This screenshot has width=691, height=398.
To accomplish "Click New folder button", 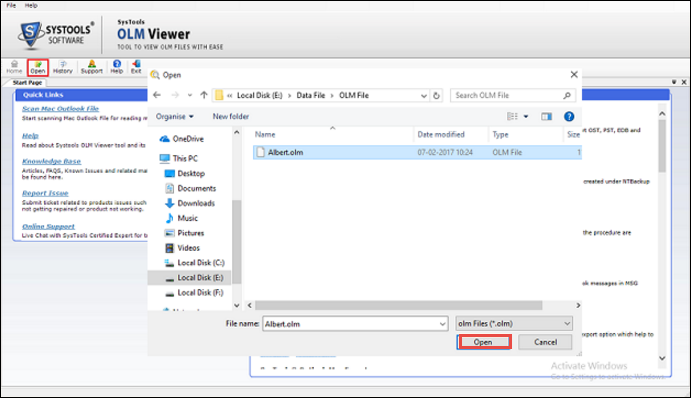I will (x=231, y=116).
